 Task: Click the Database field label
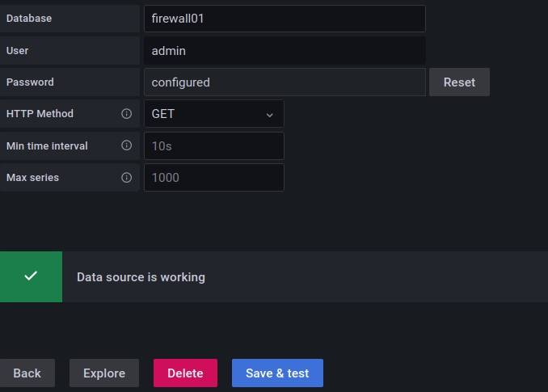29,19
